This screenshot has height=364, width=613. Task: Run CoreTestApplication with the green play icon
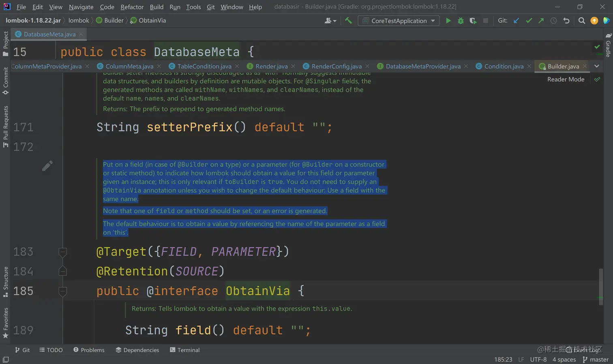[x=448, y=21]
